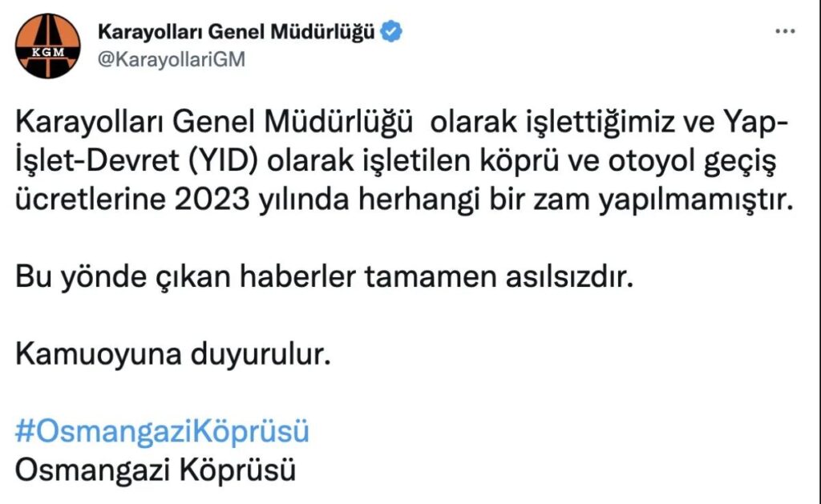Open the #OsmangaziKöprüsü hashtag
This screenshot has width=821, height=504.
pyautogui.click(x=162, y=431)
